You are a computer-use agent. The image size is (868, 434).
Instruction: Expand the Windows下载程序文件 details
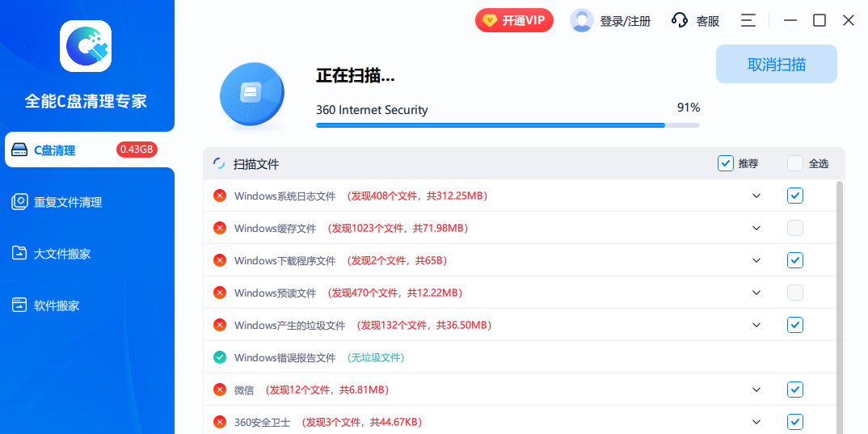coord(756,260)
